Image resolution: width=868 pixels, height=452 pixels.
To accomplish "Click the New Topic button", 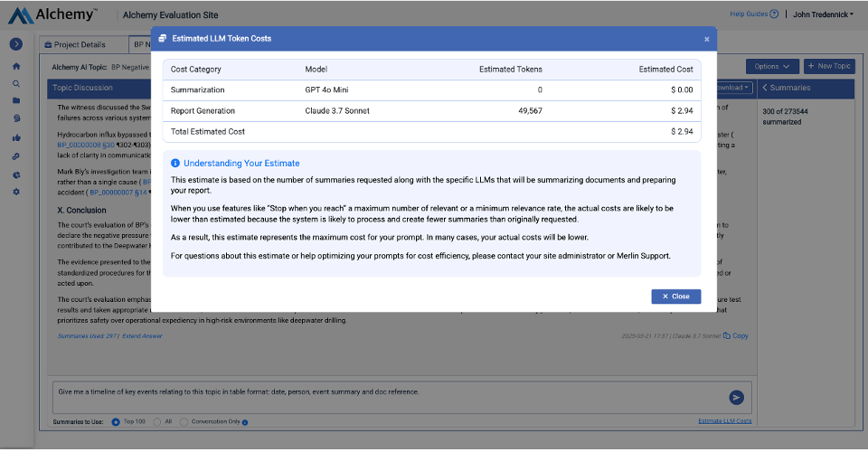I will coord(829,66).
